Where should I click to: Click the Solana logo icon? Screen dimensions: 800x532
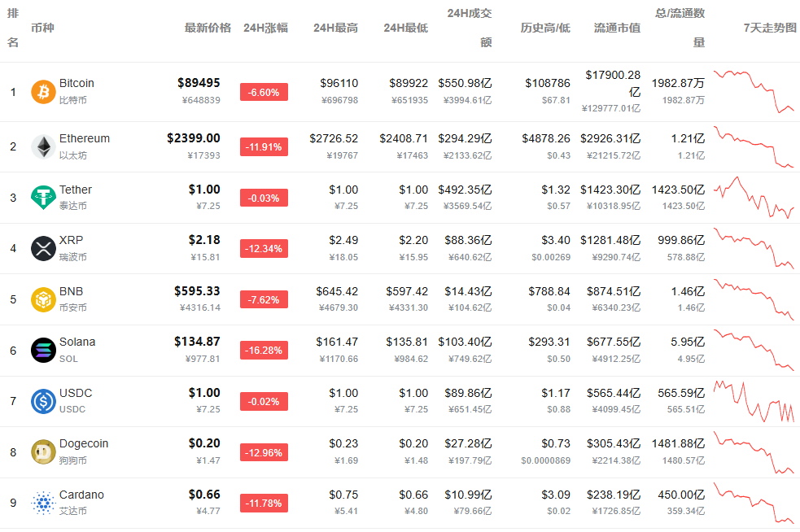[x=43, y=350]
